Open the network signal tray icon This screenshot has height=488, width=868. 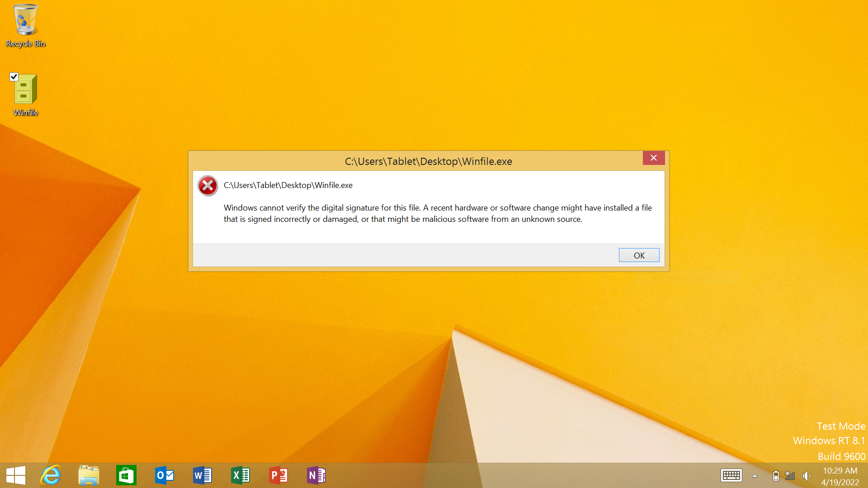click(790, 476)
